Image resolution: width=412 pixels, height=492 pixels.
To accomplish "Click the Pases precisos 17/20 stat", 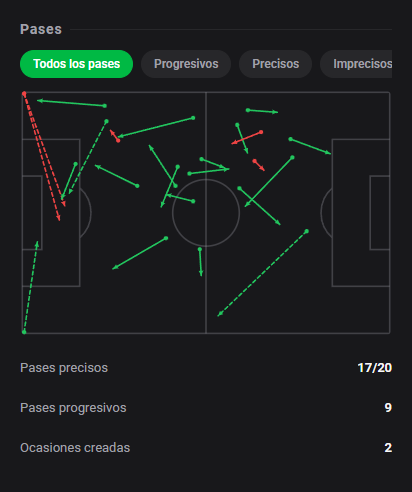I will 206,368.
